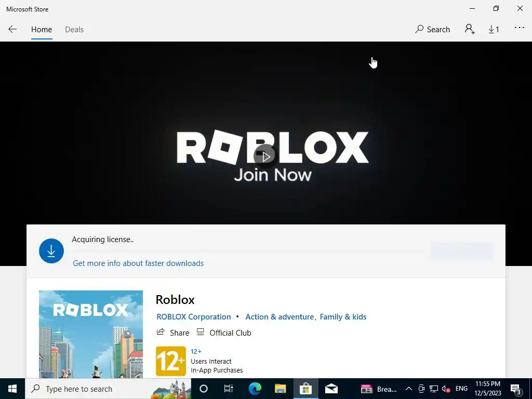Show hidden system tray icons

coord(409,389)
